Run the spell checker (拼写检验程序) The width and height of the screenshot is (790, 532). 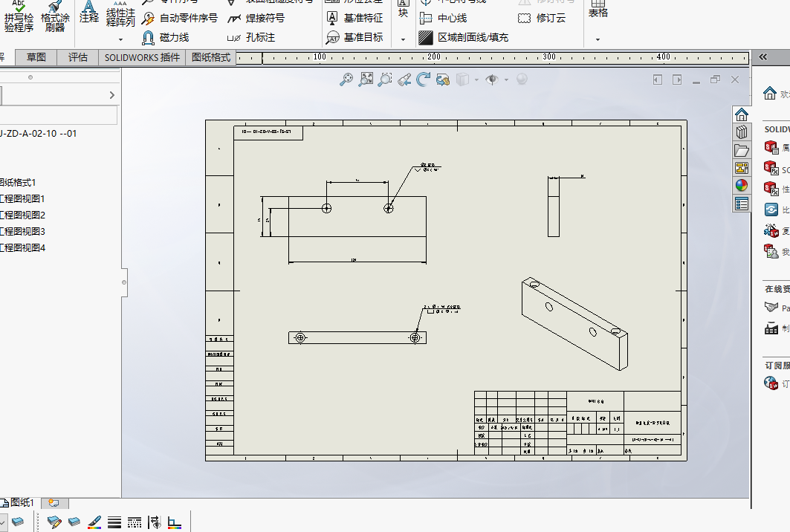coord(19,16)
